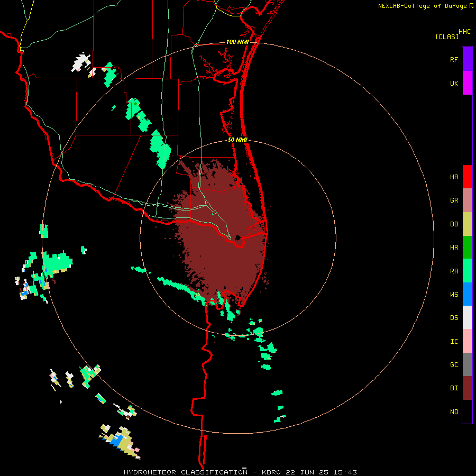Viewport: 476px width, 476px height.
Task: Click the DS legend label
Action: pos(454,318)
